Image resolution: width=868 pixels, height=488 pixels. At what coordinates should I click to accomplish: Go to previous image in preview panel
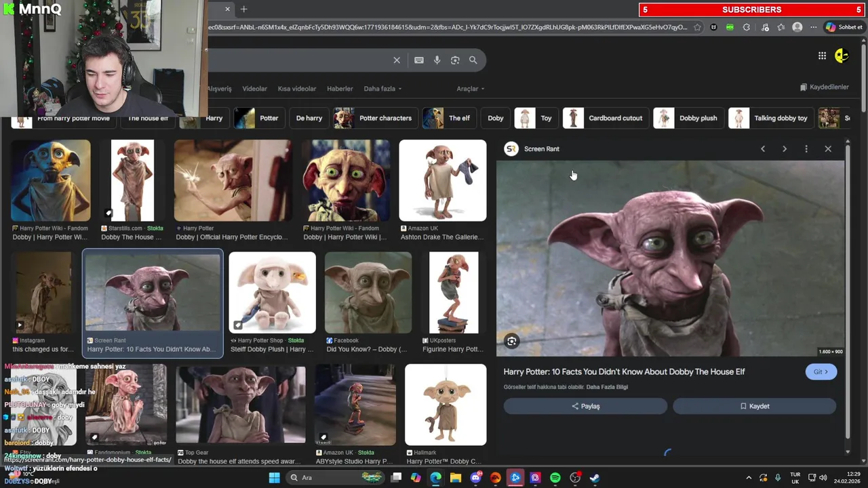pos(763,148)
